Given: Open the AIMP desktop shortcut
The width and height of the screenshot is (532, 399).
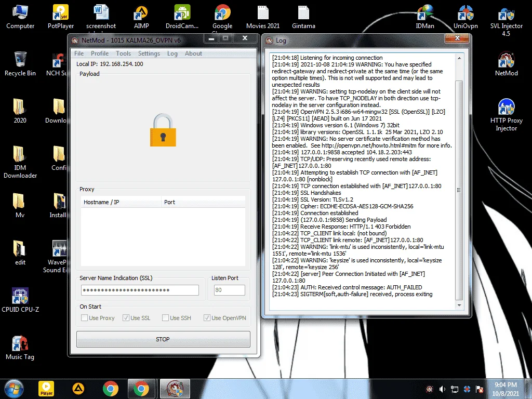Looking at the screenshot, I should (x=141, y=17).
